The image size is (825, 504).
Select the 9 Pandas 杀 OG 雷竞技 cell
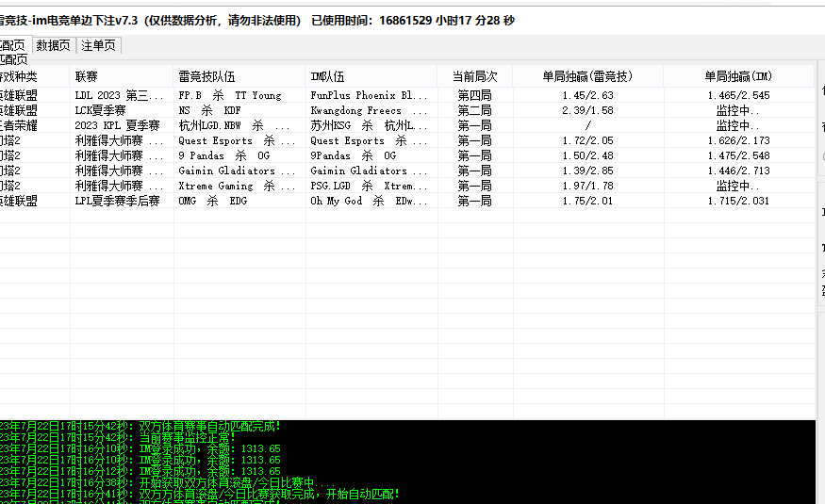coord(224,155)
